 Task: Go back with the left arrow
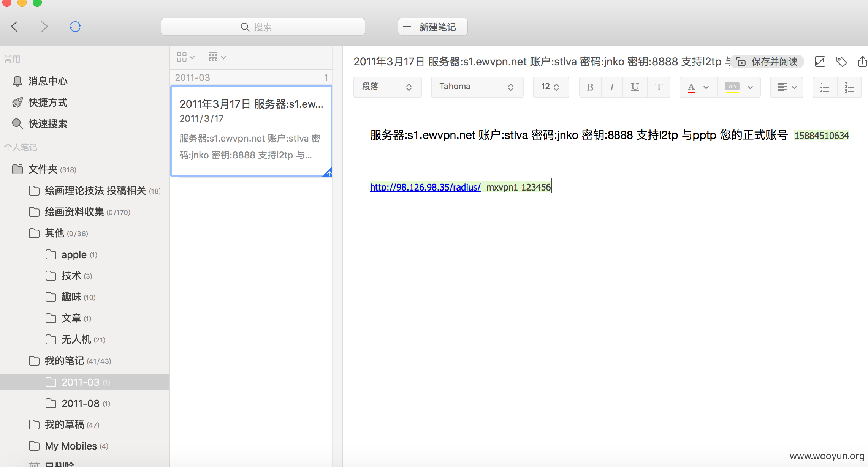[14, 27]
